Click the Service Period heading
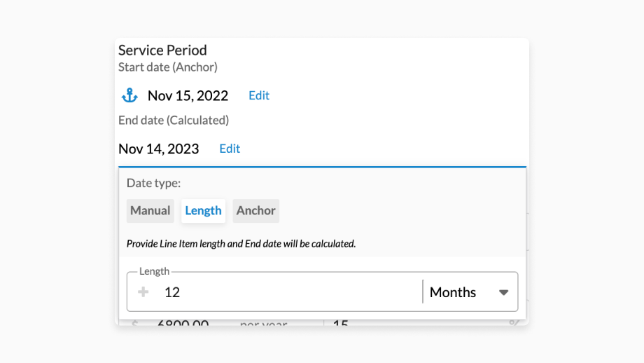The height and width of the screenshot is (363, 644). pos(162,50)
